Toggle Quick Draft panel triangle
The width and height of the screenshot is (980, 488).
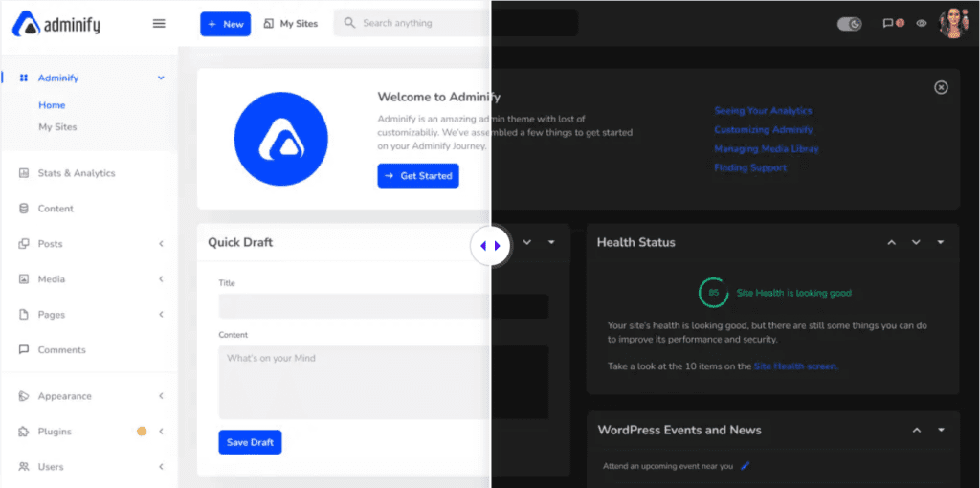(551, 242)
